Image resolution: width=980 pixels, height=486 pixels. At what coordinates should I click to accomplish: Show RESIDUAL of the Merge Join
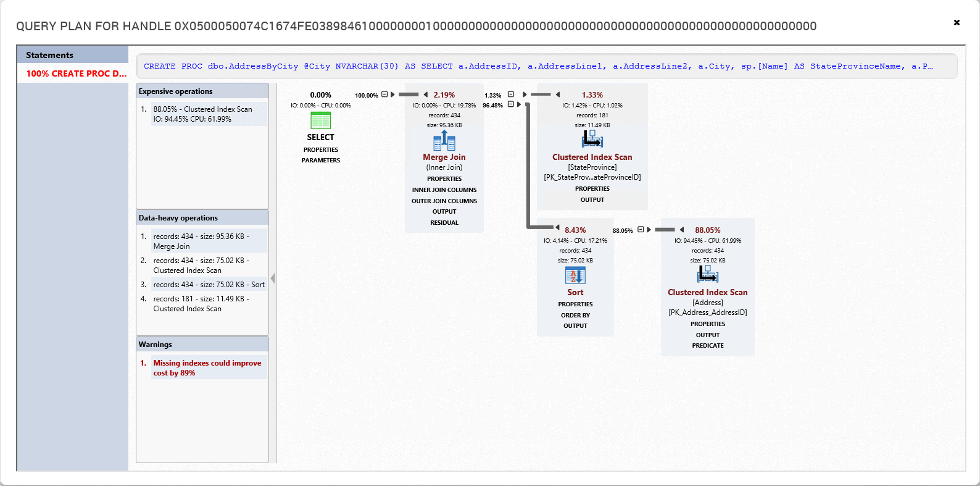(444, 223)
